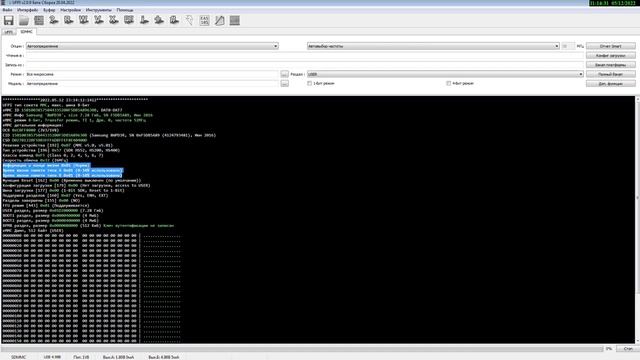
Task: Enable the 1-бит режим checkbox
Action: click(309, 83)
